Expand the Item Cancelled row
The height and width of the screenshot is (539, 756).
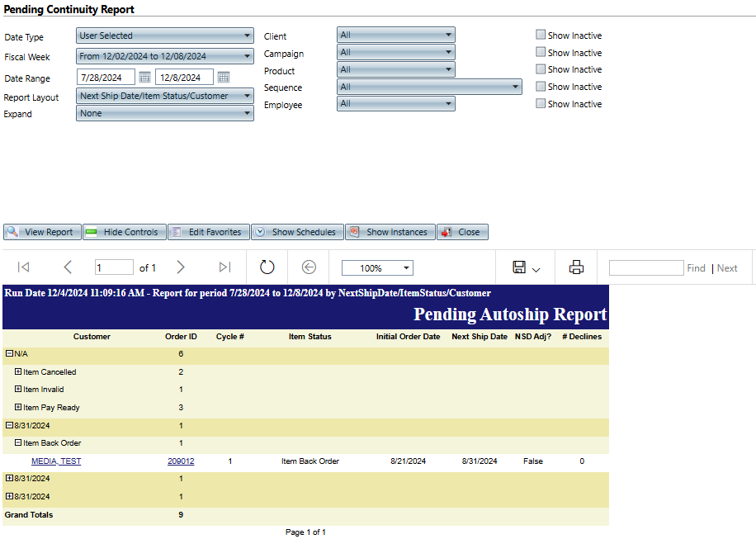pyautogui.click(x=18, y=371)
